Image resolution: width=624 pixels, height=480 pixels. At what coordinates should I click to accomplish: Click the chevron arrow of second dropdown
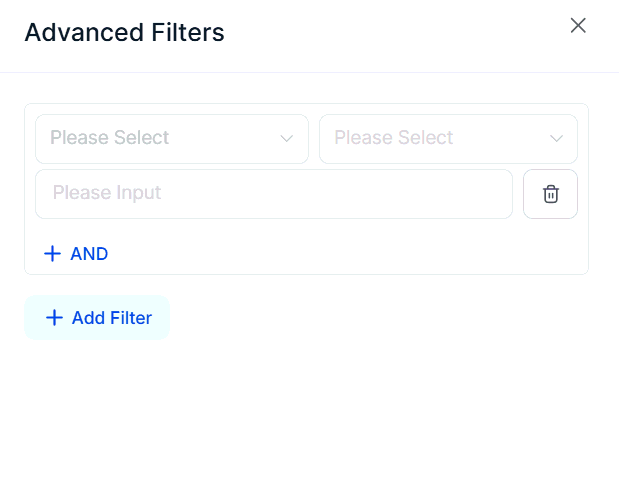557,138
